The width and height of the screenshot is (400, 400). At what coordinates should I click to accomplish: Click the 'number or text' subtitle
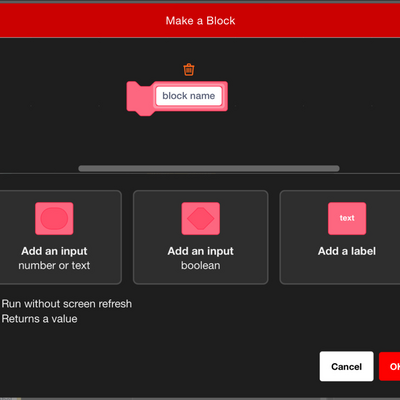pos(54,265)
